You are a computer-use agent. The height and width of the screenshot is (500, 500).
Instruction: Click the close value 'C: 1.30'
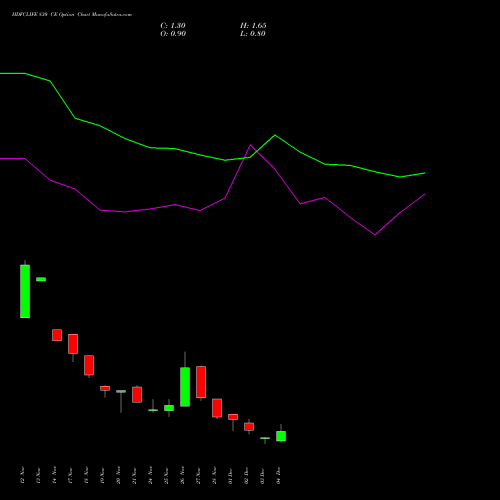[x=173, y=26]
